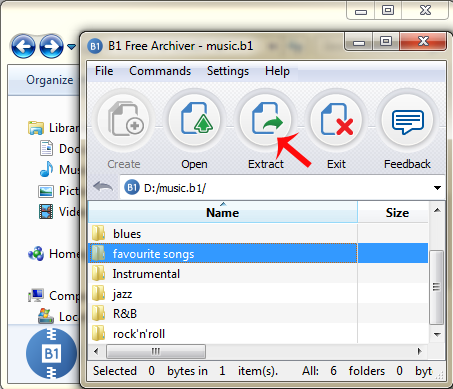Maximize the B1 Free Archiver window
453x389 pixels.
coord(386,42)
